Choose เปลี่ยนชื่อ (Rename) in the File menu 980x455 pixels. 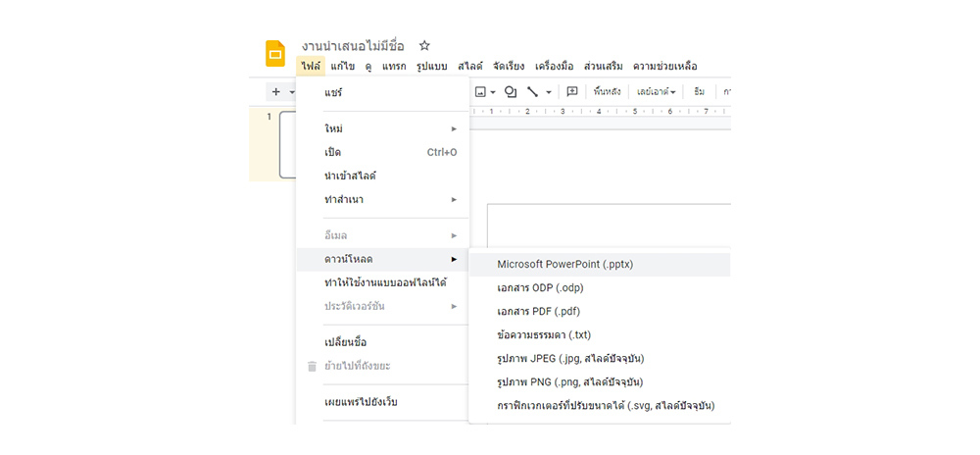tap(382, 342)
